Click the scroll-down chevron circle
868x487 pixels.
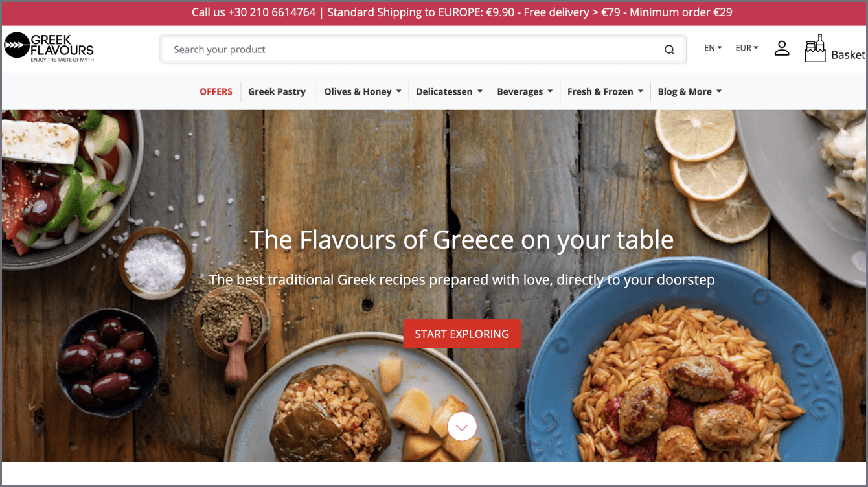point(462,427)
